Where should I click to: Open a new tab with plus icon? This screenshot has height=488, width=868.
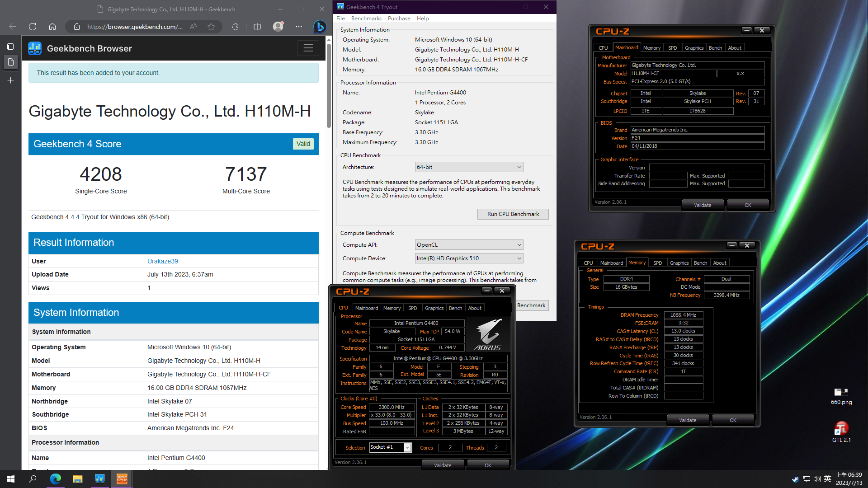[x=11, y=80]
